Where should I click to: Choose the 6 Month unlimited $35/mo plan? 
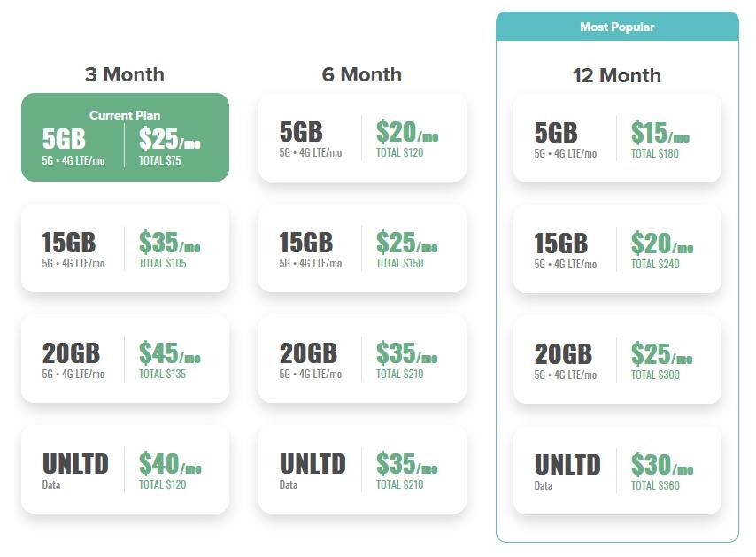click(362, 469)
